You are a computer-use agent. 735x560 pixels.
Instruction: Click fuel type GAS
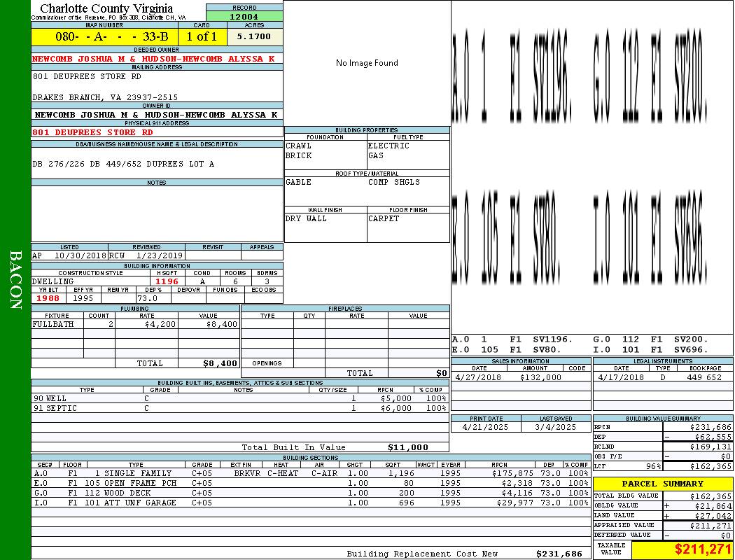(x=376, y=155)
